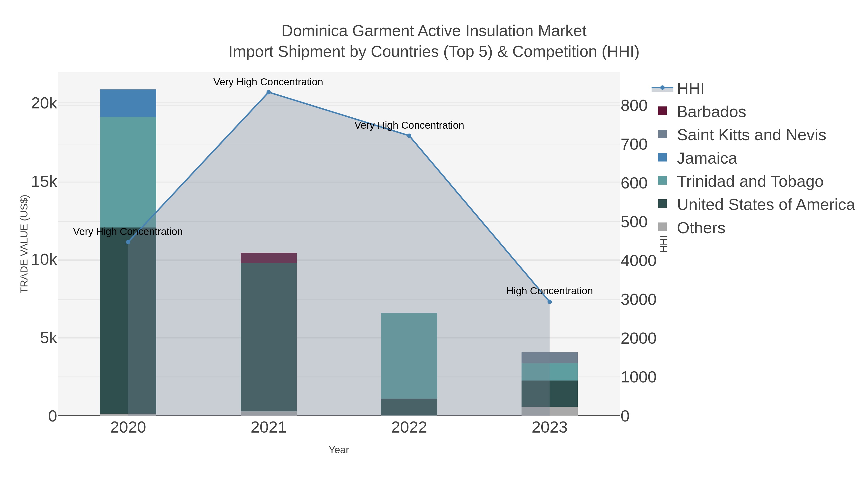Toggle the HHI legend entry

pos(678,88)
